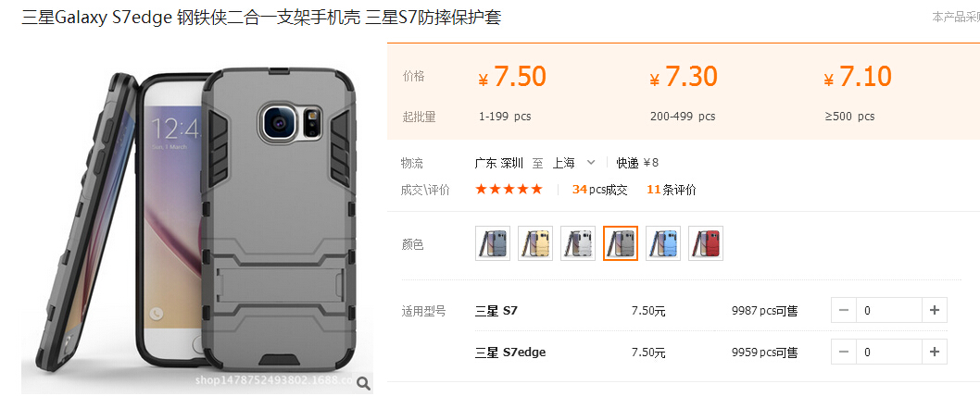The image size is (980, 396).
Task: Decrease Samsung S7edge quantity with minus button
Action: [844, 352]
